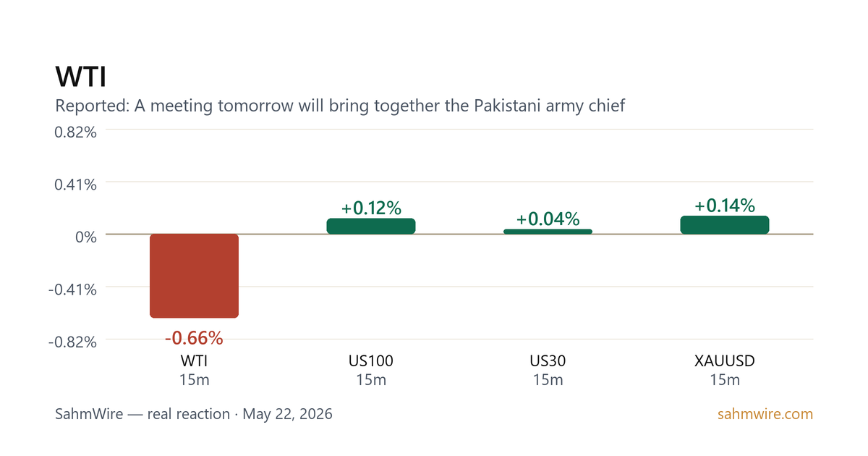868x456 pixels.
Task: Select the green US100 bar
Action: pyautogui.click(x=371, y=226)
